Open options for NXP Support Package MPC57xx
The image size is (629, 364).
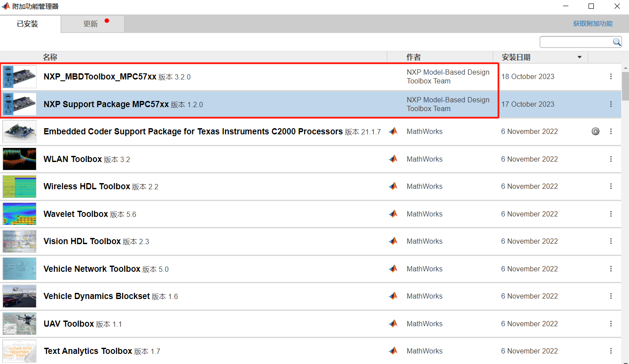[x=611, y=104]
